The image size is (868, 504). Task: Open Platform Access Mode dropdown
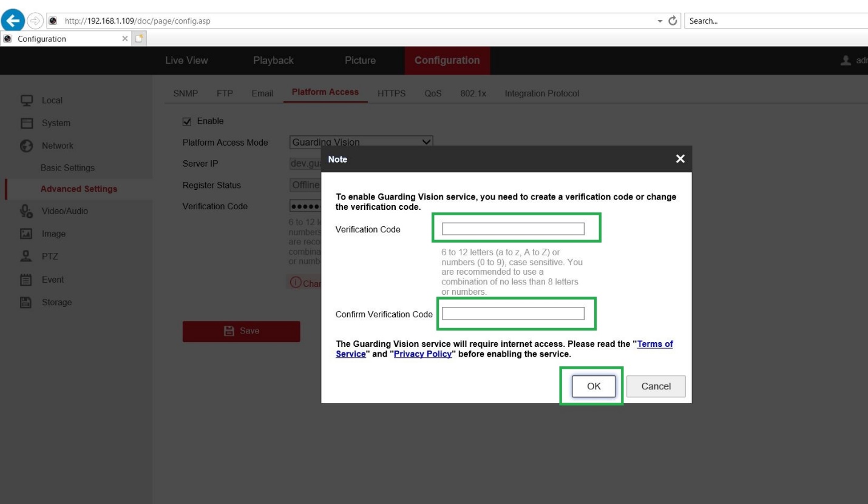(x=361, y=142)
